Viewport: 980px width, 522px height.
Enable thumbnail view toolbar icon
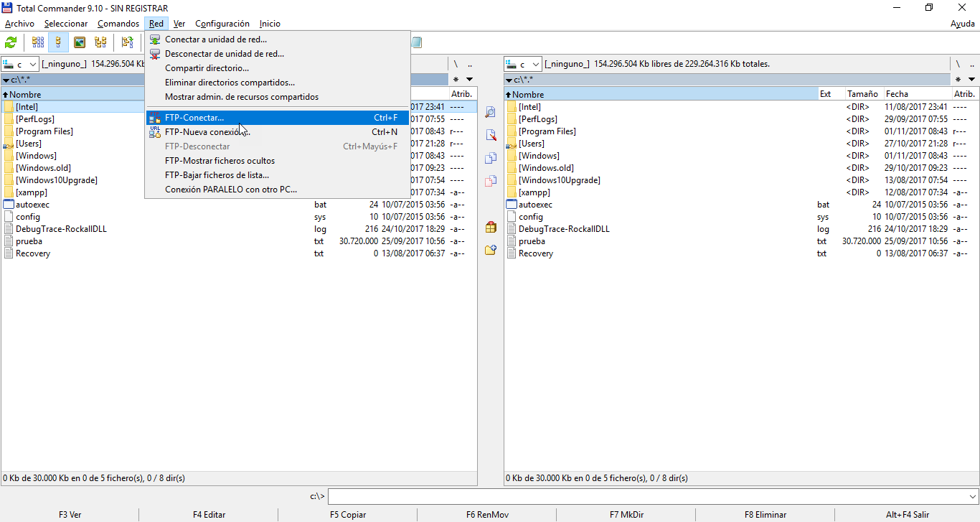tap(80, 42)
